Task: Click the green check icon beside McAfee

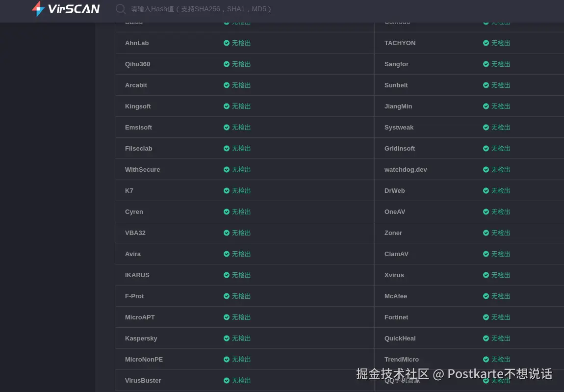Action: click(486, 296)
